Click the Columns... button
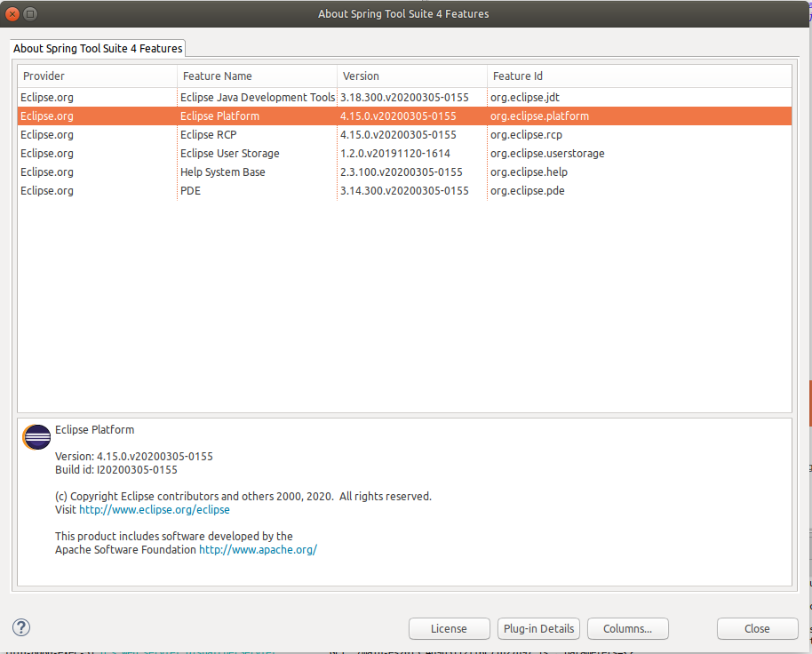Viewport: 812px width, 654px height. pos(627,628)
